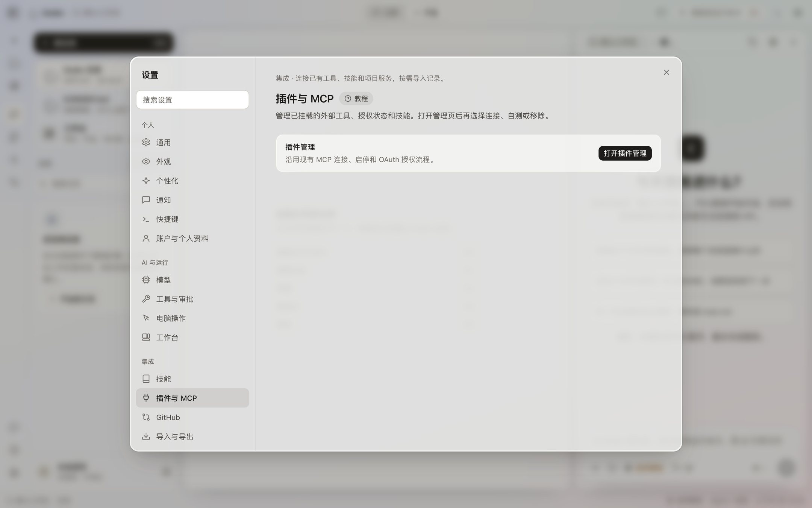This screenshot has width=812, height=508.
Task: Click the cursor icon beside 电脑操作
Action: tap(146, 318)
